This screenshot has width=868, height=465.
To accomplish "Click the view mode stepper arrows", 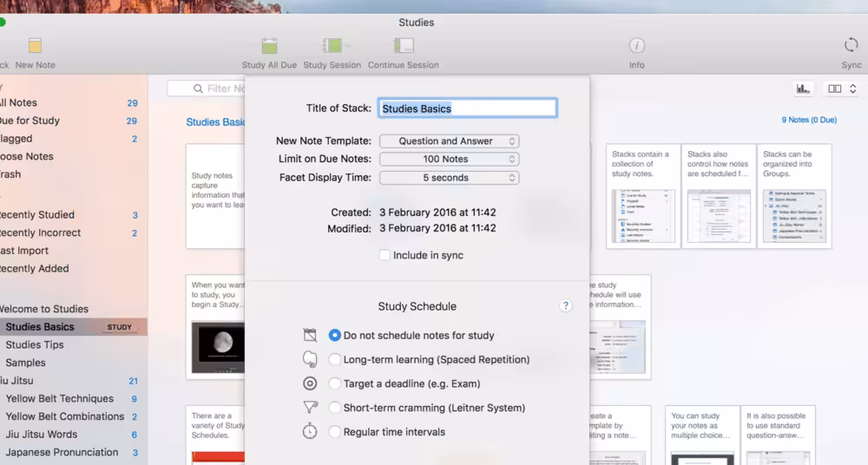I will [x=852, y=88].
